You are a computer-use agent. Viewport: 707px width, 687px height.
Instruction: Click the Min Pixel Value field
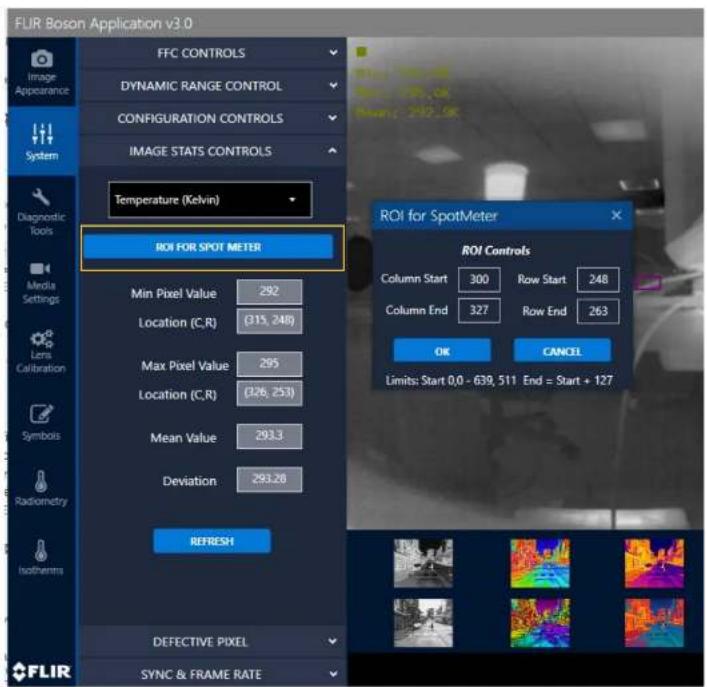[269, 292]
